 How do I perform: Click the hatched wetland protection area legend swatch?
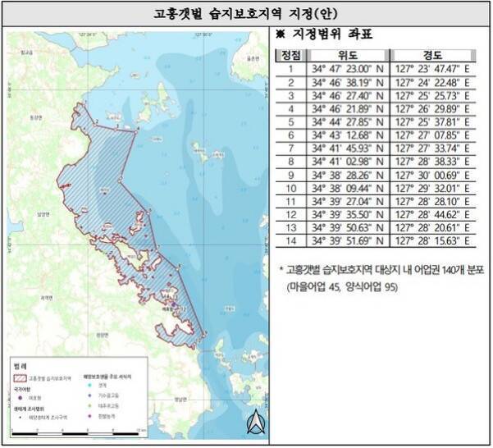click(20, 379)
